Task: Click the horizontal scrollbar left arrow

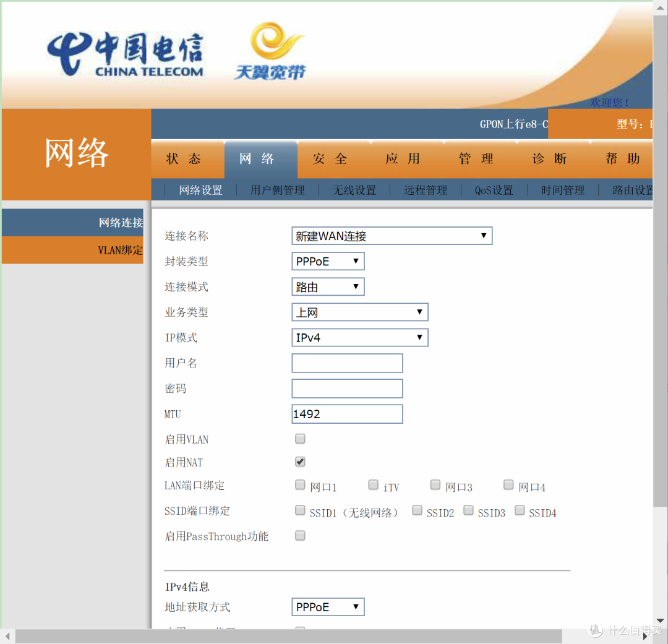Action: [x=7, y=636]
